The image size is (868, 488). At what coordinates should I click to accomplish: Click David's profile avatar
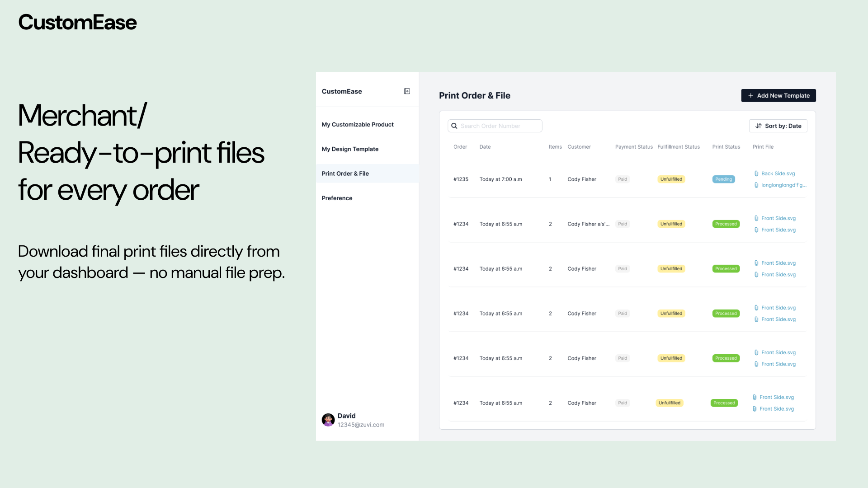click(x=328, y=420)
